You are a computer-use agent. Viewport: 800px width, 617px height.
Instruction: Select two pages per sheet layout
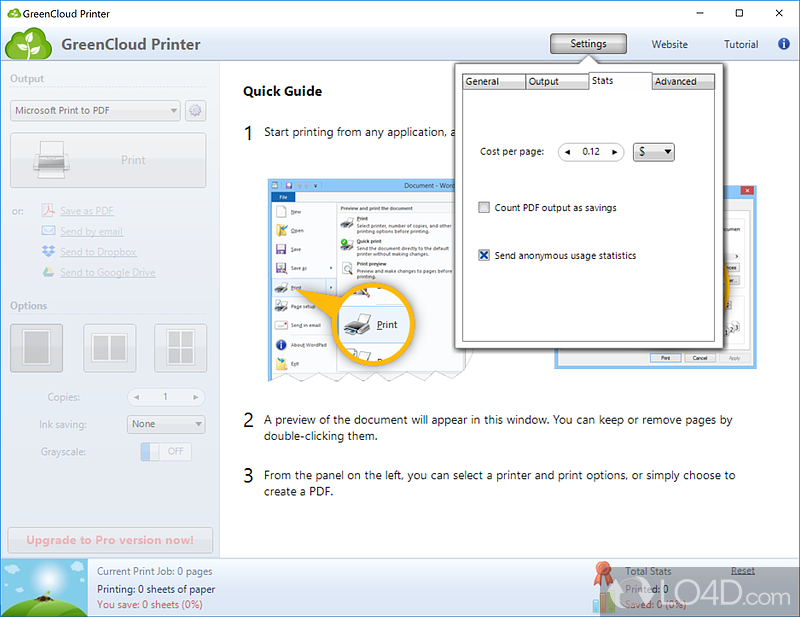click(x=110, y=348)
